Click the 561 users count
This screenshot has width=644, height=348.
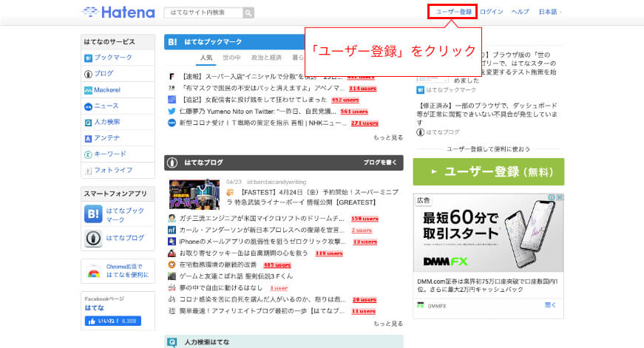(x=354, y=112)
